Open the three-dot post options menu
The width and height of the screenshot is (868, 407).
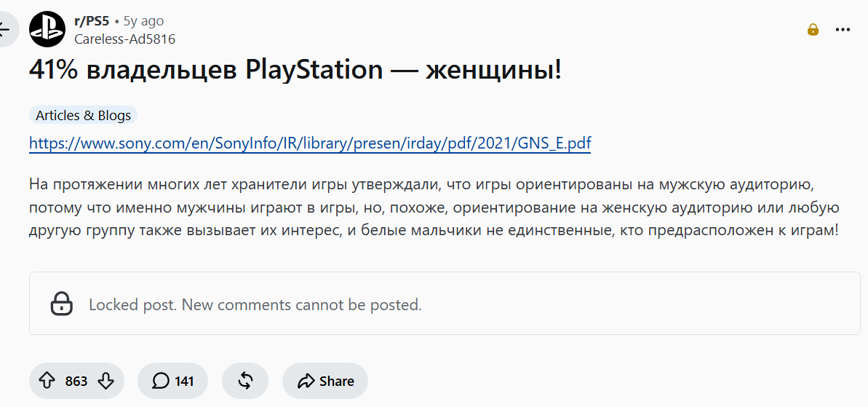pyautogui.click(x=843, y=29)
